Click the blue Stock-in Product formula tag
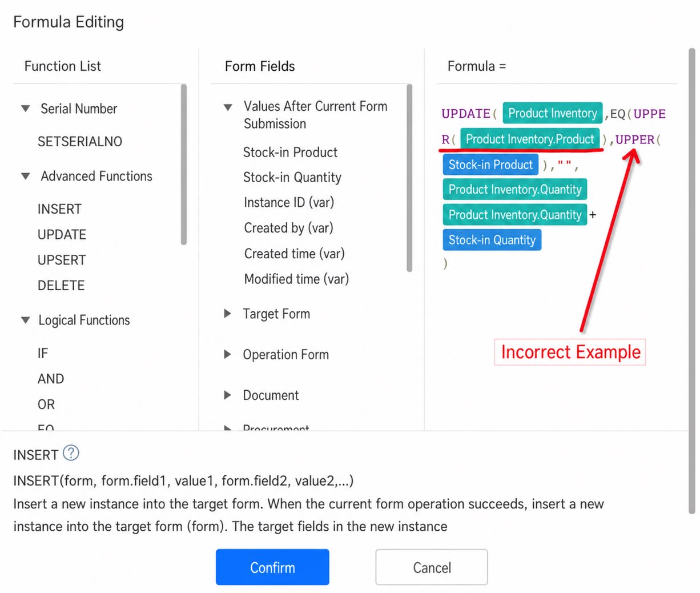This screenshot has width=700, height=593. tap(490, 165)
